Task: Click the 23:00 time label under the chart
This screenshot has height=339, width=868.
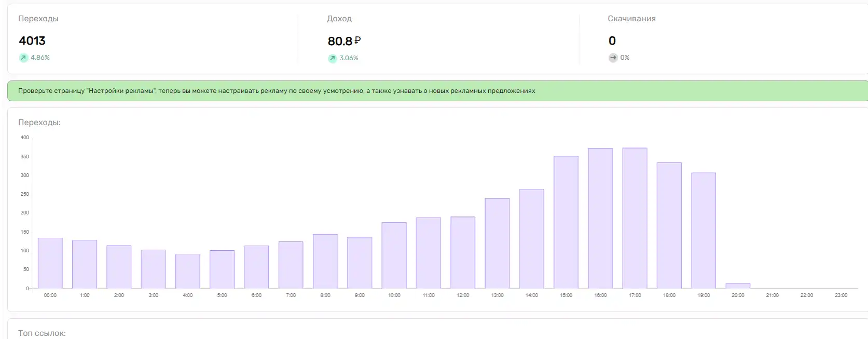Action: (841, 295)
